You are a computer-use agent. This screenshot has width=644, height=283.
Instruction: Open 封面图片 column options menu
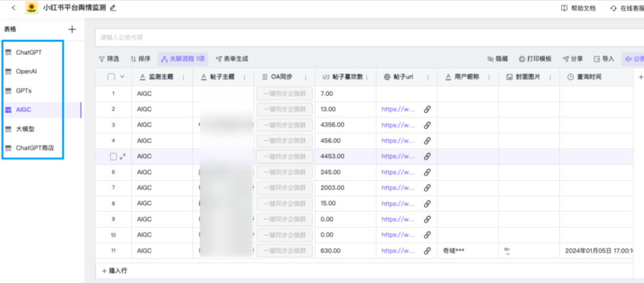550,77
